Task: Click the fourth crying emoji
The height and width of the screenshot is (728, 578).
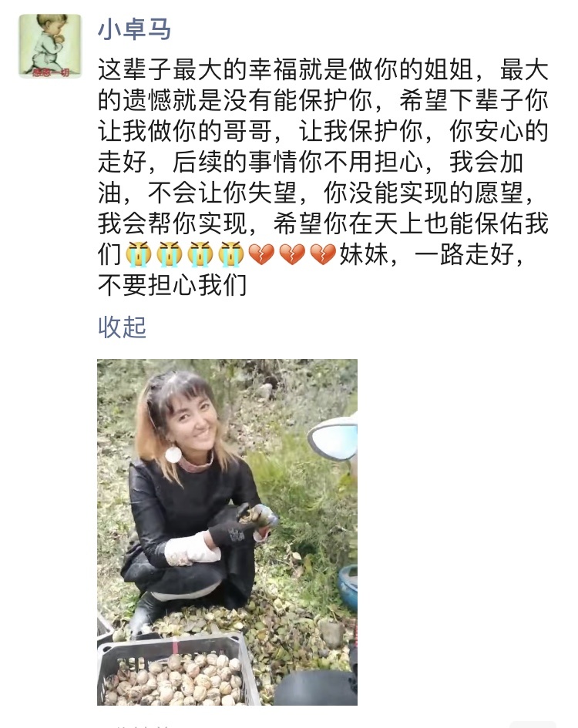Action: tap(230, 254)
